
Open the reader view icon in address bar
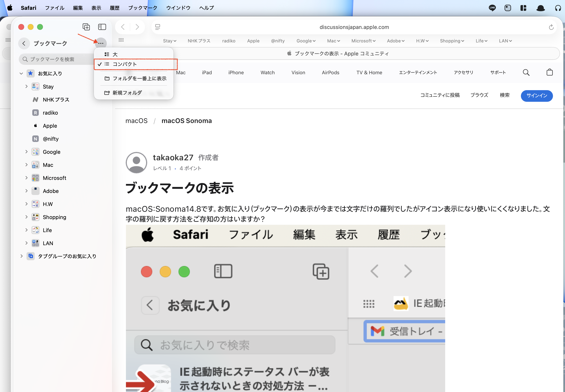(x=158, y=27)
